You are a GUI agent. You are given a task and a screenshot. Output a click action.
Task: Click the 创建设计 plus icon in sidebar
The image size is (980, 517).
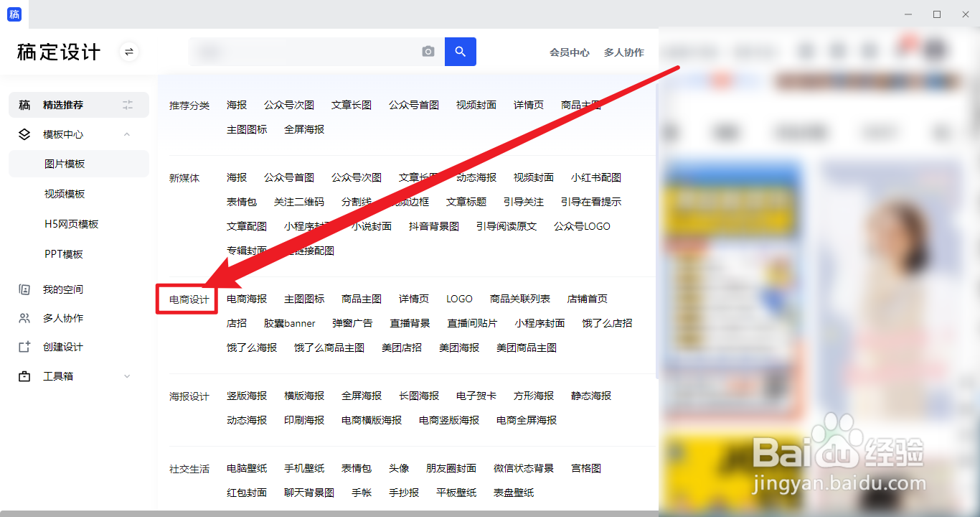[24, 347]
